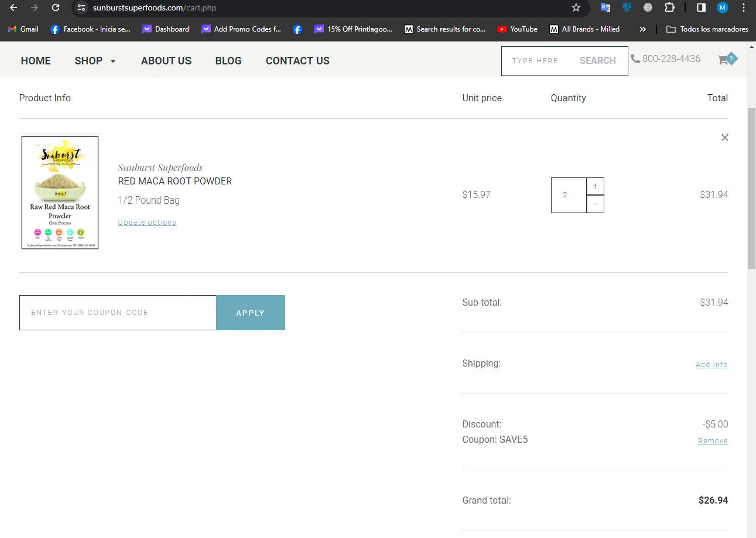Open the Dashboard bookmark
This screenshot has width=756, height=538.
pos(166,29)
